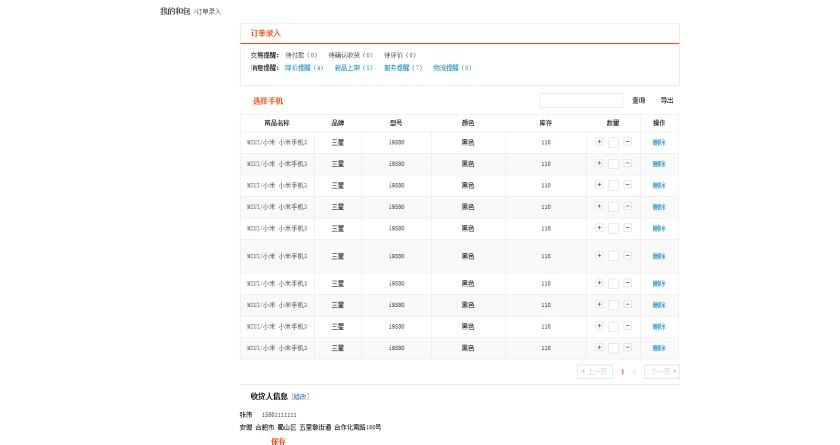Image resolution: width=840 pixels, height=445 pixels.
Task: Click the address text 合作化南路168号
Action: tap(358, 427)
